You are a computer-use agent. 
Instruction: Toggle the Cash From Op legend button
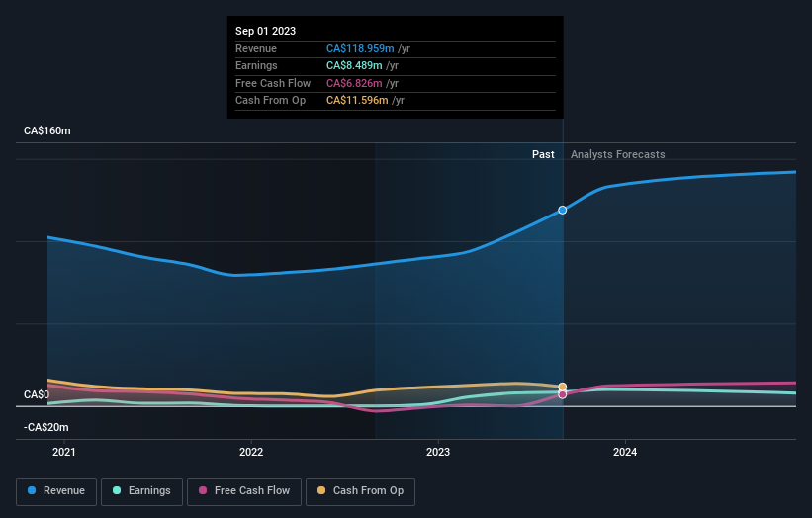click(360, 491)
